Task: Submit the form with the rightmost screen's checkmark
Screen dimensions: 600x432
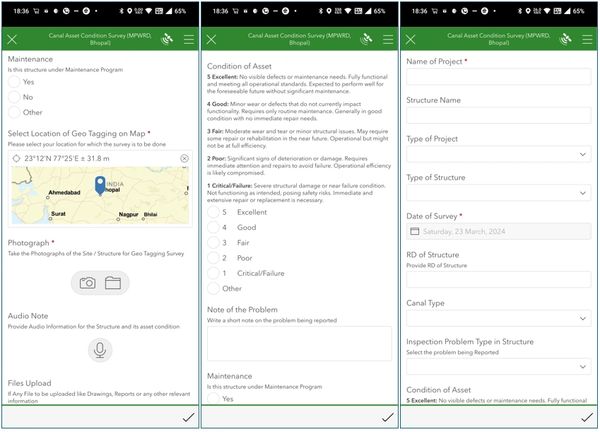Action: tap(584, 417)
